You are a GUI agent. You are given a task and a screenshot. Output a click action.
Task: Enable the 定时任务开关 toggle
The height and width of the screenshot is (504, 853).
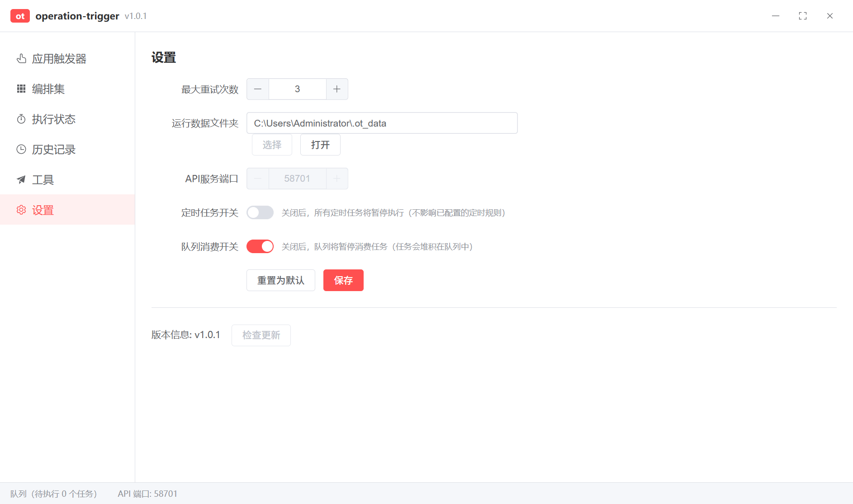tap(260, 212)
